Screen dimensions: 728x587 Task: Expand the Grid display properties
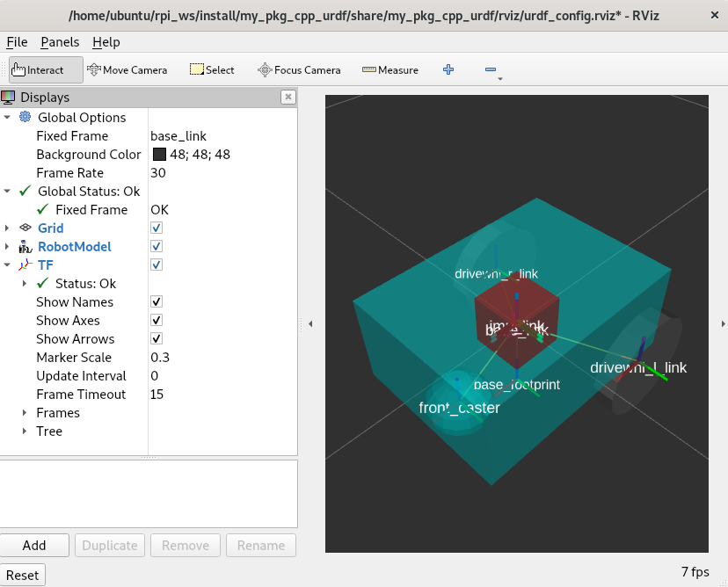(x=6, y=228)
